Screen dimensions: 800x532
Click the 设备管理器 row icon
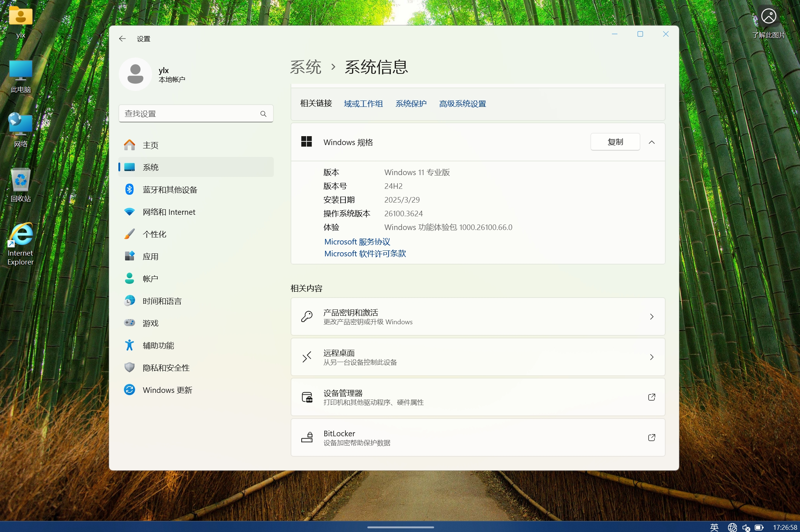[307, 397]
